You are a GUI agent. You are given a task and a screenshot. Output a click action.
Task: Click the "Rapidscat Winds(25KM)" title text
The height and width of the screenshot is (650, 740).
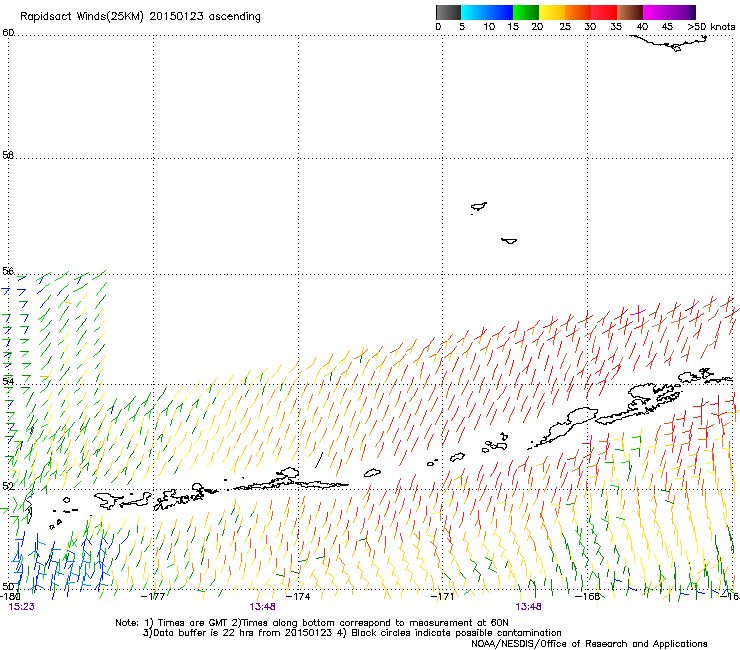[82, 17]
